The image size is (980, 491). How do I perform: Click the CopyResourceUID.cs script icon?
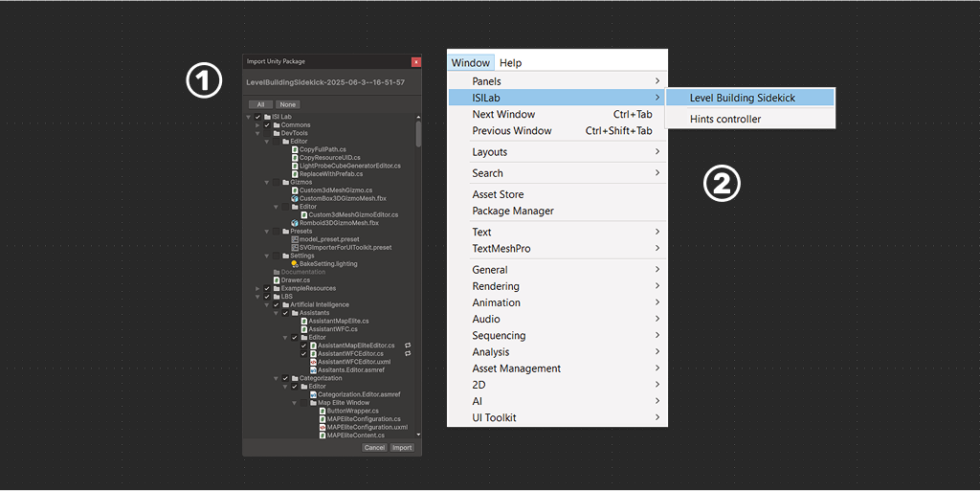pos(295,157)
